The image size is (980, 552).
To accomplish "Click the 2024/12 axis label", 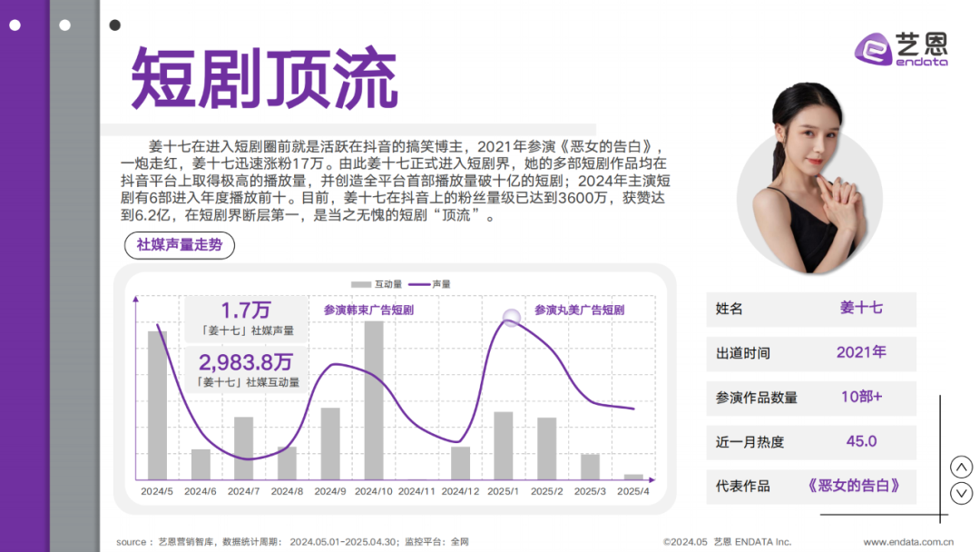I will tap(460, 491).
